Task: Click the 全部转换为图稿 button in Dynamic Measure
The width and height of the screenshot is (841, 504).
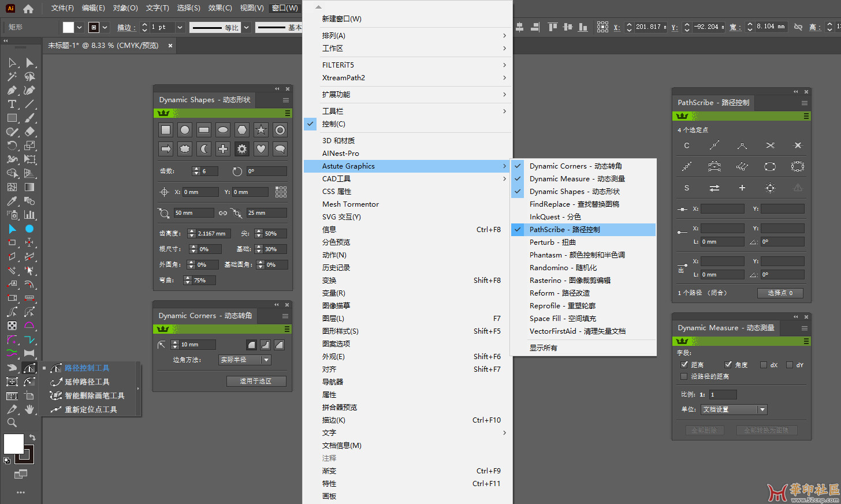Action: pos(766,430)
